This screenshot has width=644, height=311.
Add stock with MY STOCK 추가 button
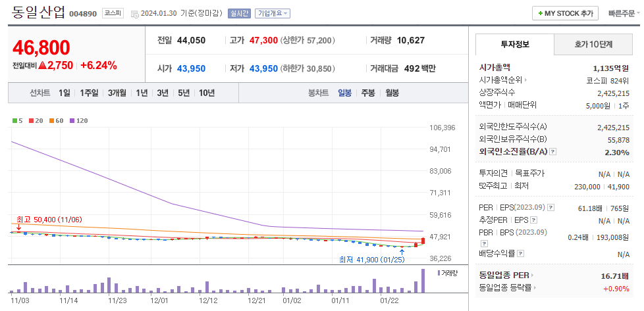click(565, 13)
